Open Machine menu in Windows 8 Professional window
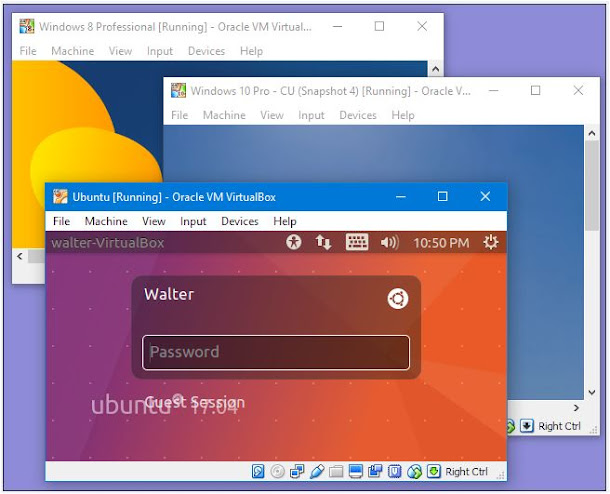610x494 pixels. coord(73,51)
